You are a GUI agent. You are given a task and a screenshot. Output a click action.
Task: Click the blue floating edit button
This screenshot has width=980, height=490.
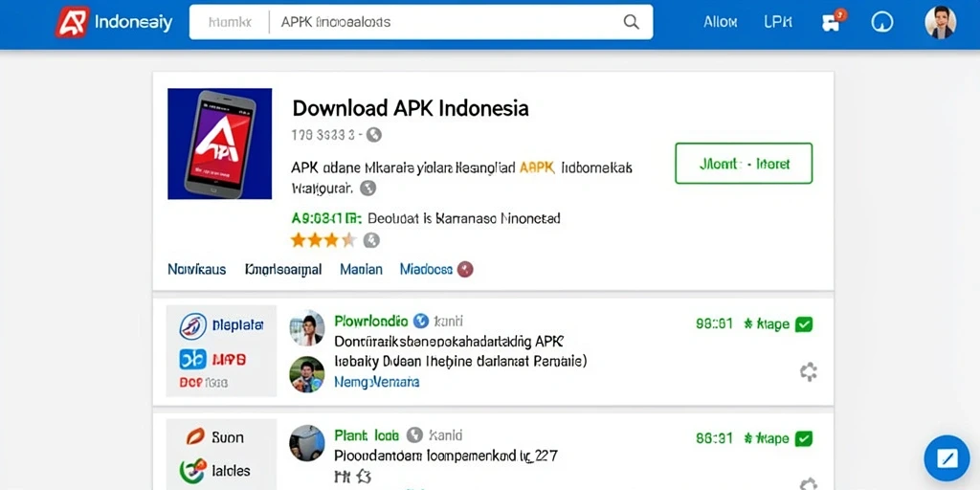[947, 458]
